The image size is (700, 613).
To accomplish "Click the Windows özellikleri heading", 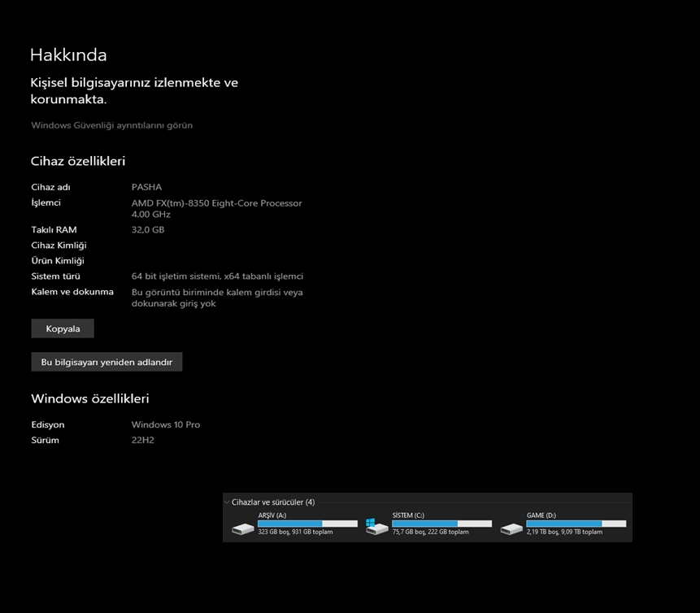I will [90, 398].
